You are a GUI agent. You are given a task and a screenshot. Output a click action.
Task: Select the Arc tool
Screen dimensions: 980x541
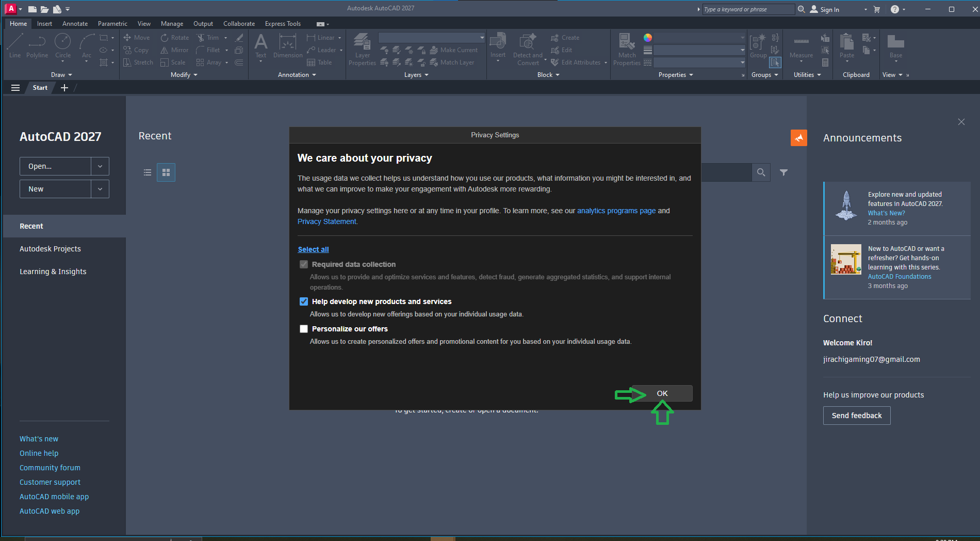point(87,46)
